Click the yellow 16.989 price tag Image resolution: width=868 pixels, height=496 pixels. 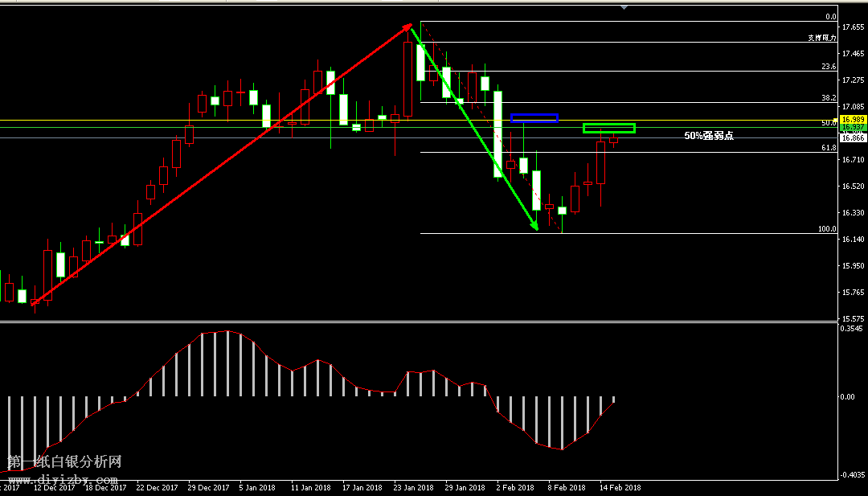pos(851,119)
